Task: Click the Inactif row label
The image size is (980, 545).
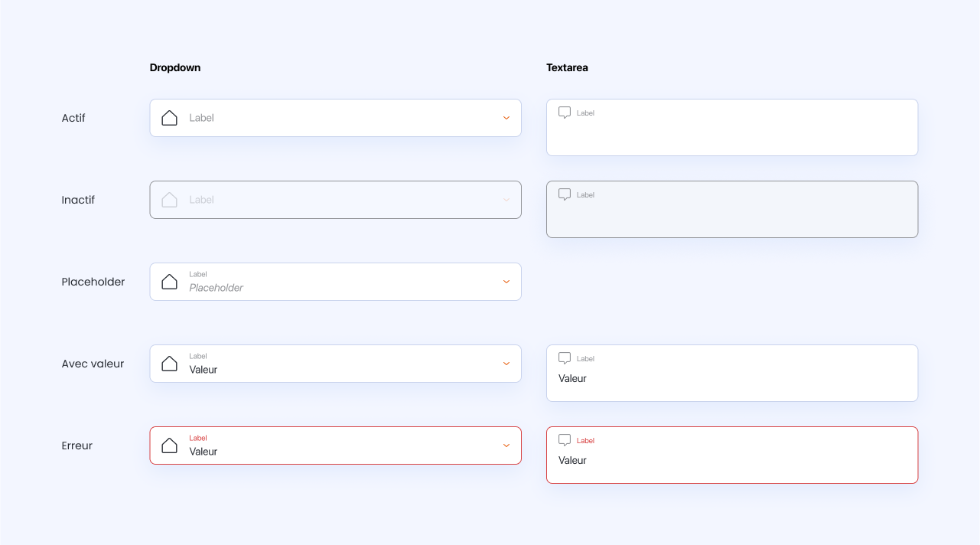Action: click(78, 200)
